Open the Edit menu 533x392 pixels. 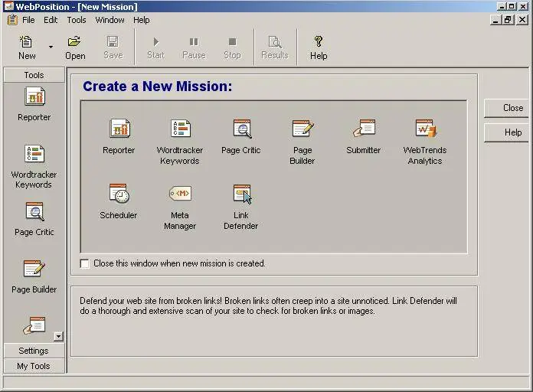coord(51,20)
